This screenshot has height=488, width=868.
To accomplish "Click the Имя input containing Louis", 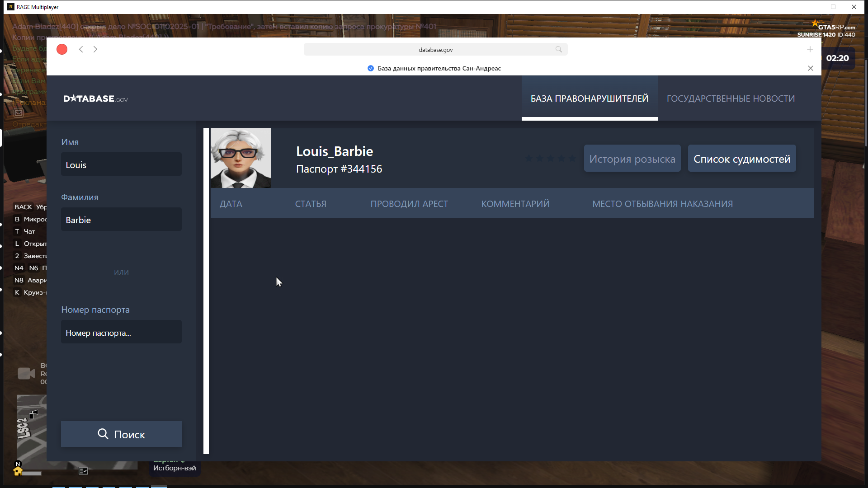I will 121,164.
